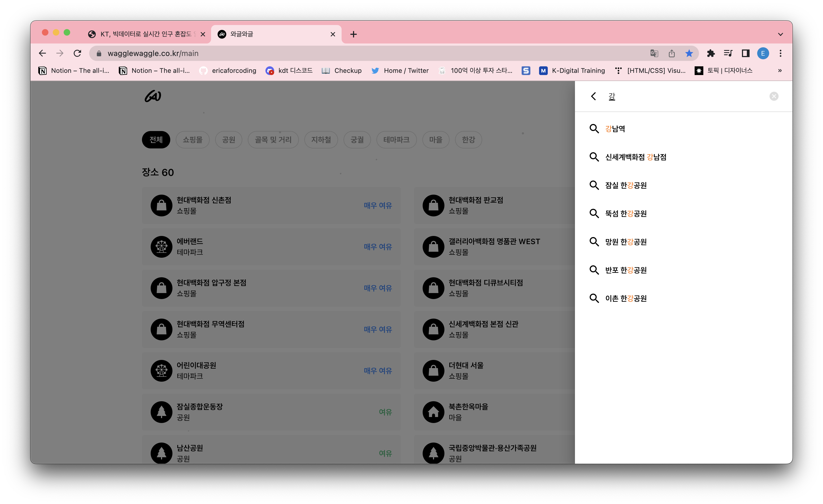Choose the 강남역 search suggestion
Screen dimensions: 823x504
[615, 129]
